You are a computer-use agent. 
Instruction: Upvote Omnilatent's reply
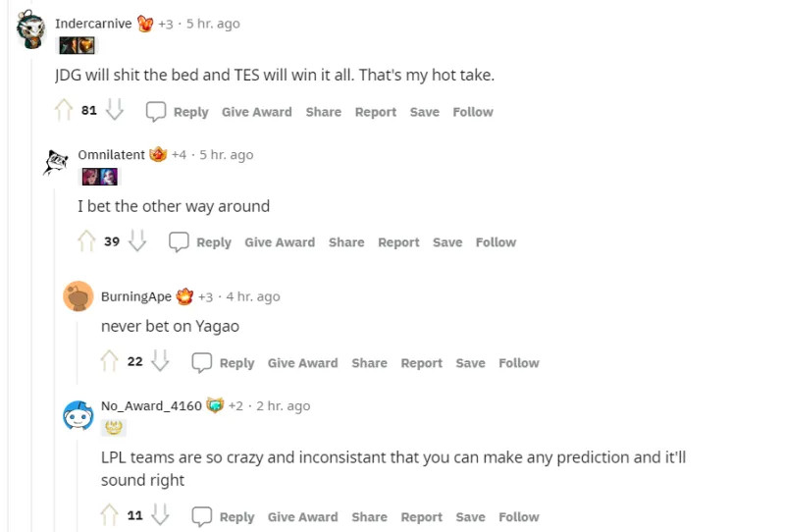pos(87,241)
